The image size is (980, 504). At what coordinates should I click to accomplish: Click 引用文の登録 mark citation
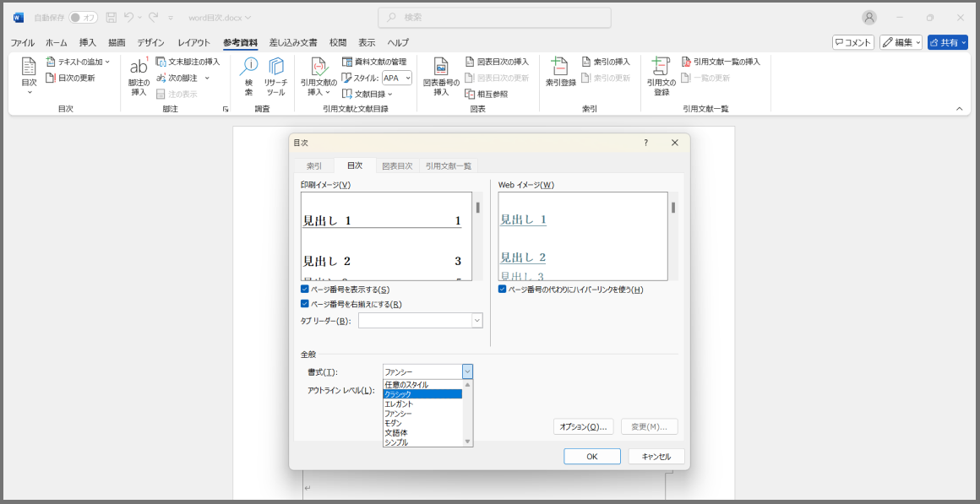pyautogui.click(x=661, y=76)
